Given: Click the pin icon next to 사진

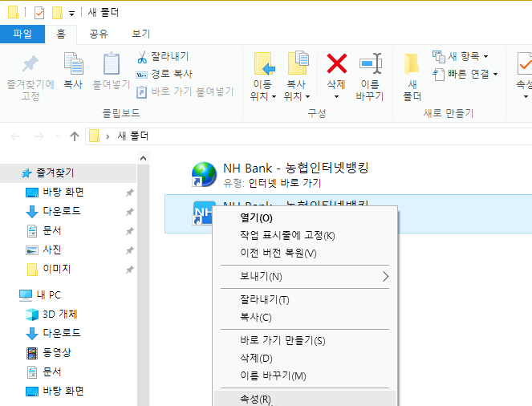Looking at the screenshot, I should (x=130, y=250).
